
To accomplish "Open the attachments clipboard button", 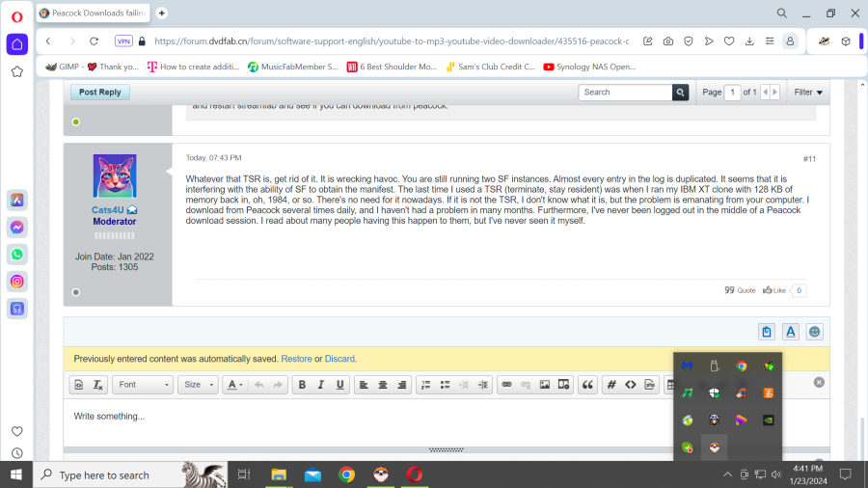I will pyautogui.click(x=767, y=332).
